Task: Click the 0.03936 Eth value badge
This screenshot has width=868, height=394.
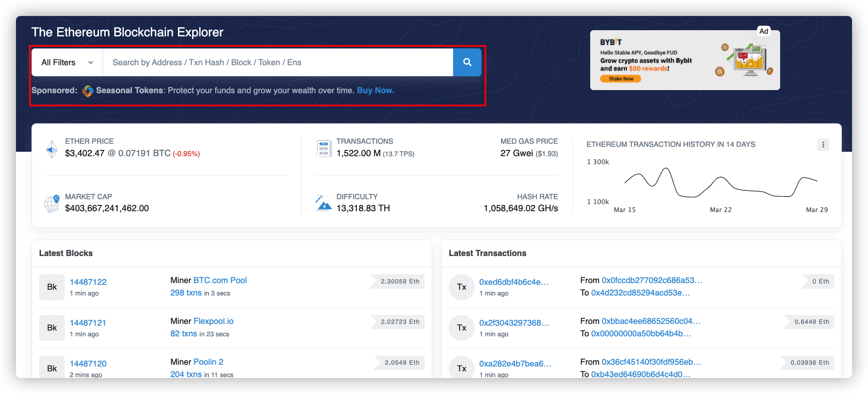Action: point(807,362)
